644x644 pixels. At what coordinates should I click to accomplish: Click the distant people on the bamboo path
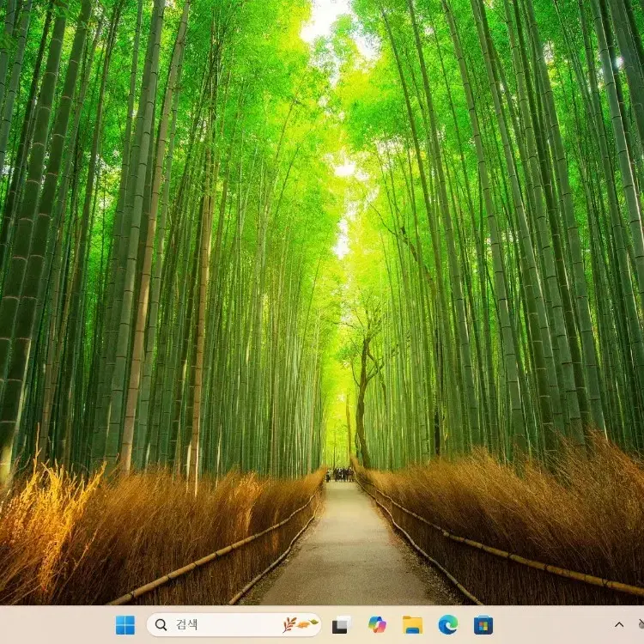342,474
